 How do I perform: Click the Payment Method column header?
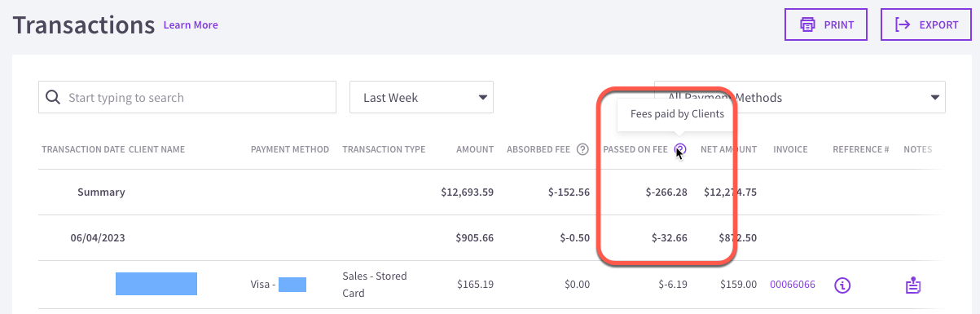290,149
